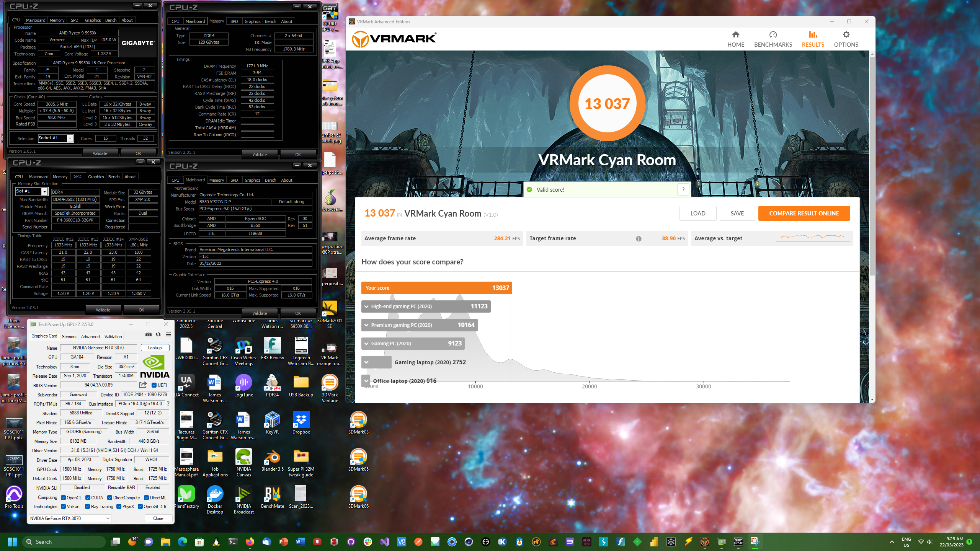
Task: Open the CPU-Z Slot #1 memory dropdown
Action: pos(44,191)
